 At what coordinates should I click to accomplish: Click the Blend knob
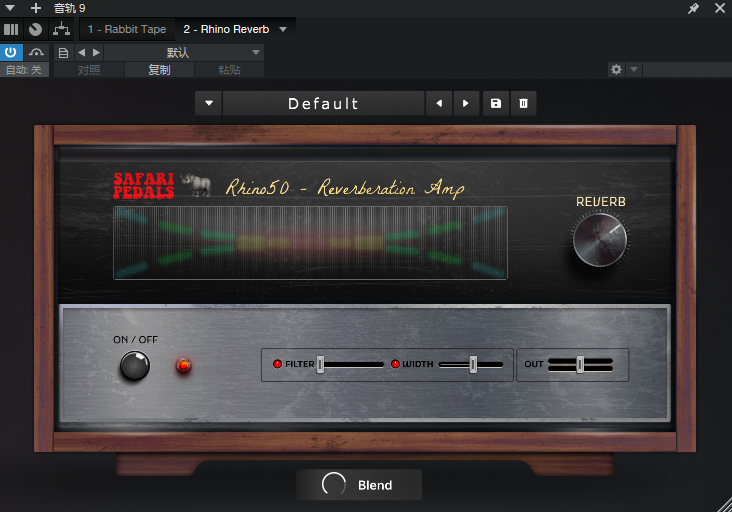(x=333, y=484)
